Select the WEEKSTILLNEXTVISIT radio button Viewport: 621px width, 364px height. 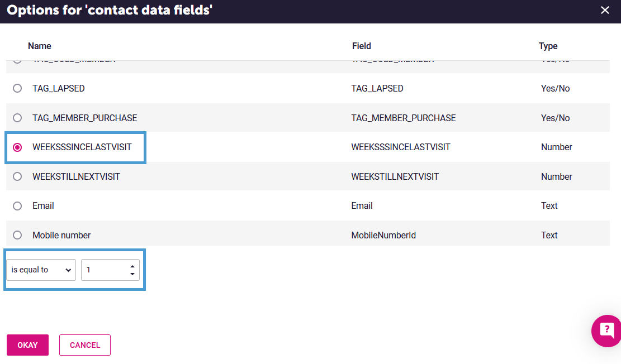[17, 176]
